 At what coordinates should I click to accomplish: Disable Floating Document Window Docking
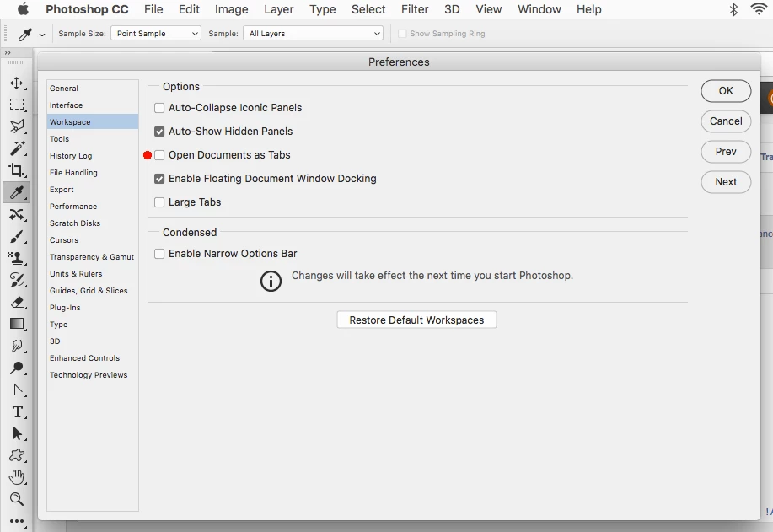point(159,179)
